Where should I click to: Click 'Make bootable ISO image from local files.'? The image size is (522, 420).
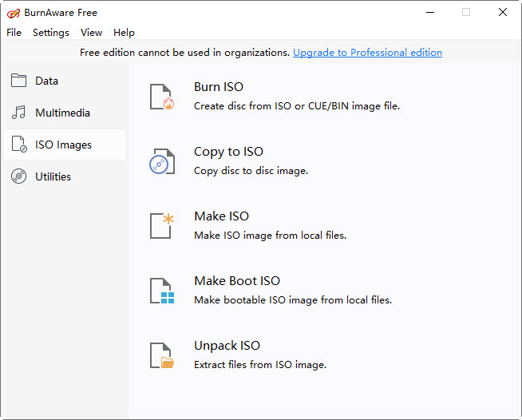(293, 300)
